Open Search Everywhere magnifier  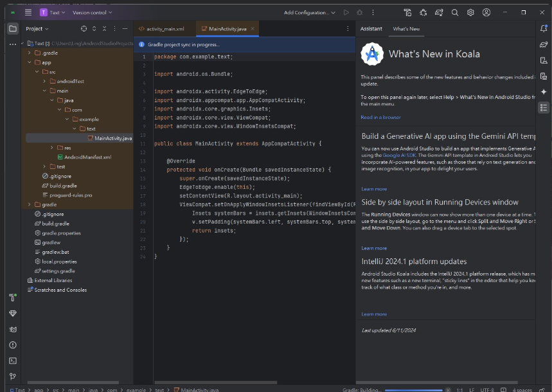tap(455, 12)
